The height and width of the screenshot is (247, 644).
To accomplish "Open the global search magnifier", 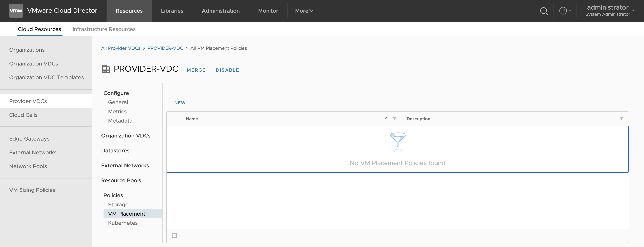I will (x=544, y=11).
